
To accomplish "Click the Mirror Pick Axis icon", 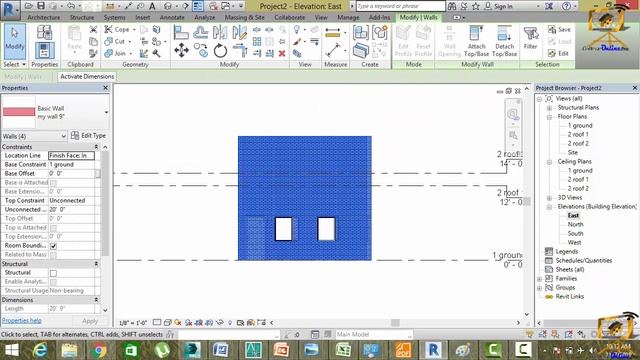I will [x=220, y=32].
